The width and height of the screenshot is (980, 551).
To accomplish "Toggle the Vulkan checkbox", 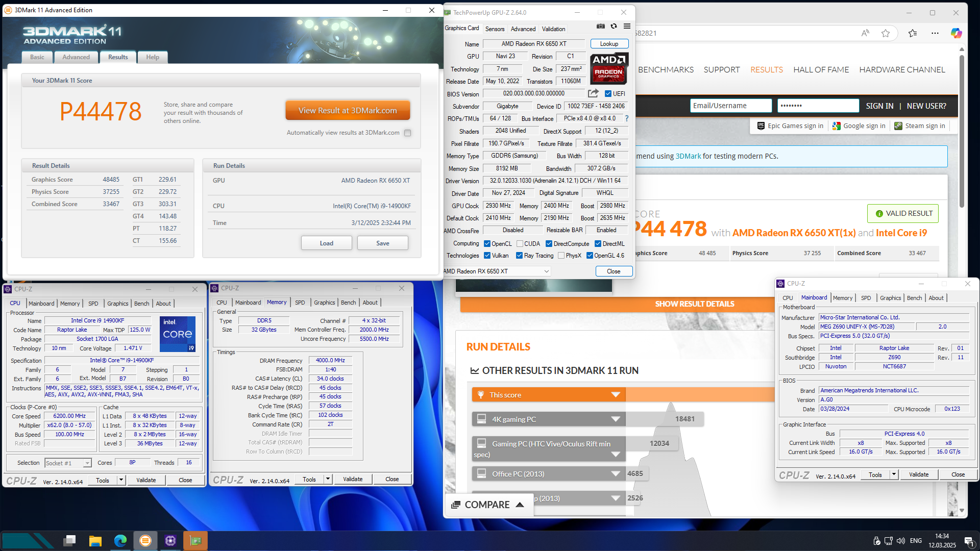I will (x=487, y=256).
